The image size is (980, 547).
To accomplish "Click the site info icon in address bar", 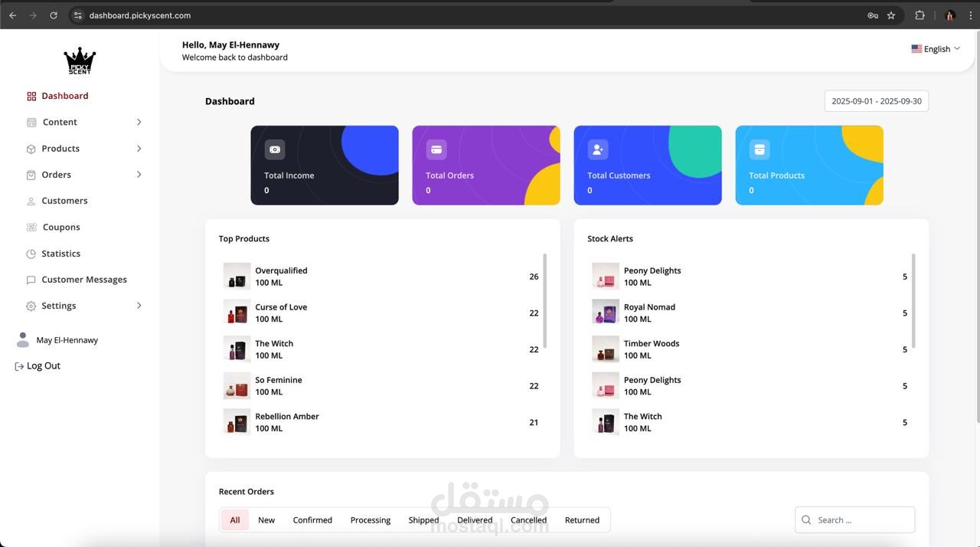I will click(77, 15).
